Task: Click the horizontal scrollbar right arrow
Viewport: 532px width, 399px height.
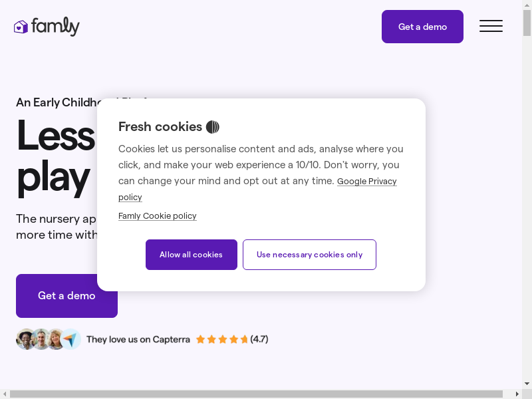Action: [517, 394]
